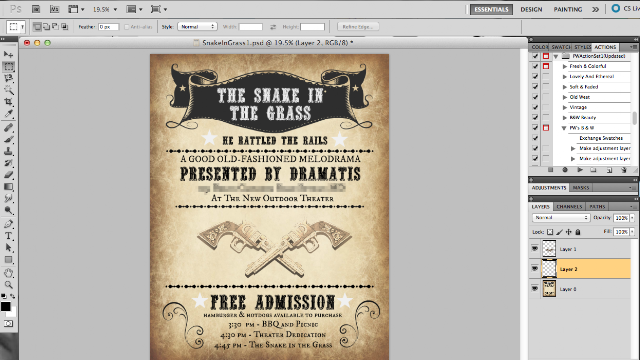Switch to the Paths tab

tap(597, 207)
